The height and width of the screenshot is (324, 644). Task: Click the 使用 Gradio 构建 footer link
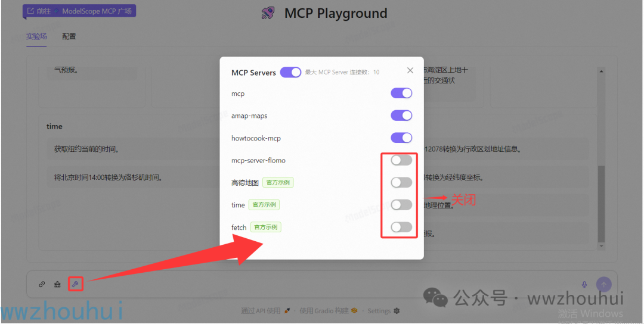tap(328, 311)
